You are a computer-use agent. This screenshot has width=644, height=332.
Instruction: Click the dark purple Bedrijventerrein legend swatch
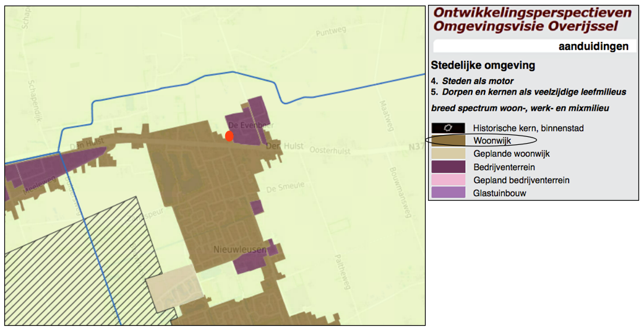pos(448,167)
